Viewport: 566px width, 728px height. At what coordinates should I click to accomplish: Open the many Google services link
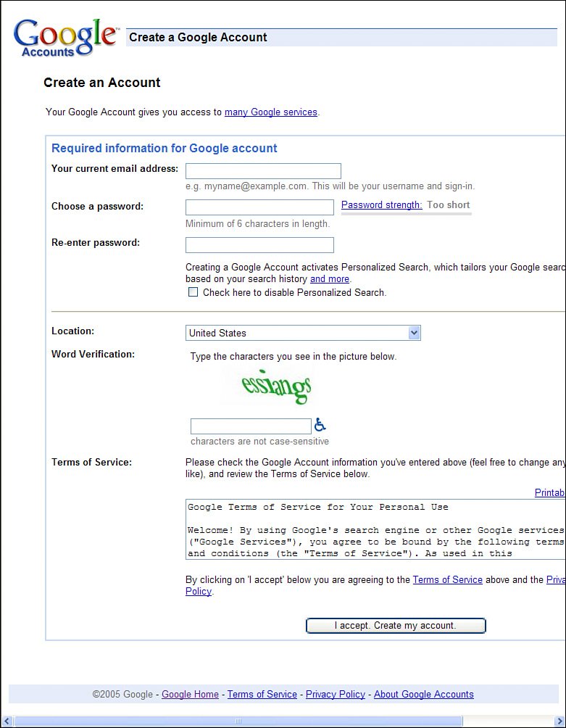pyautogui.click(x=271, y=112)
